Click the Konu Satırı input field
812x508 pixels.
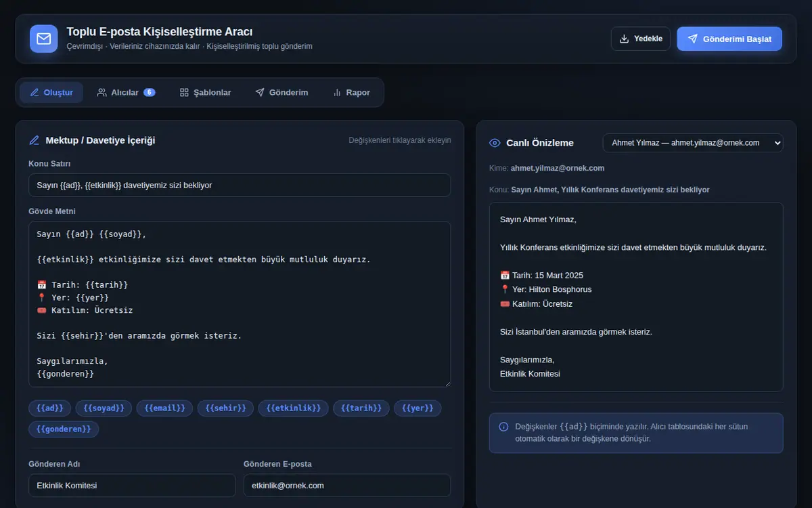pyautogui.click(x=240, y=185)
